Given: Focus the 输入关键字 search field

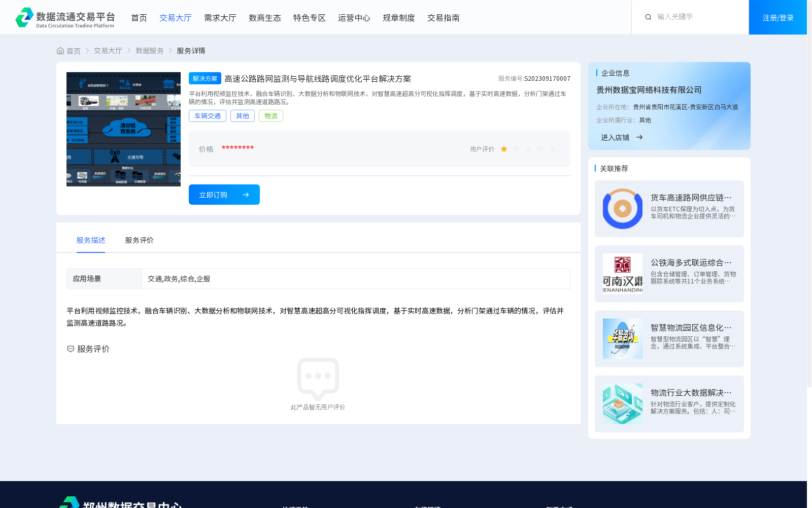Looking at the screenshot, I should pos(698,17).
